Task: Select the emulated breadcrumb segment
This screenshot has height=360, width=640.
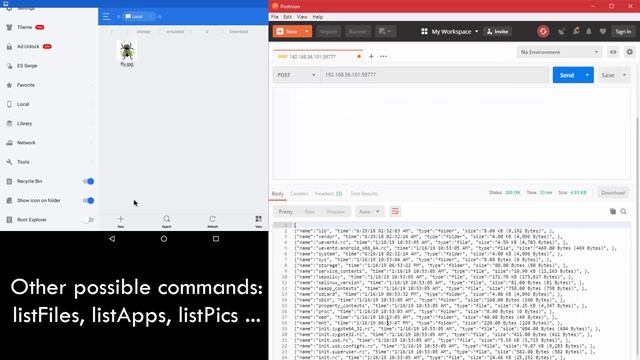Action: (175, 31)
